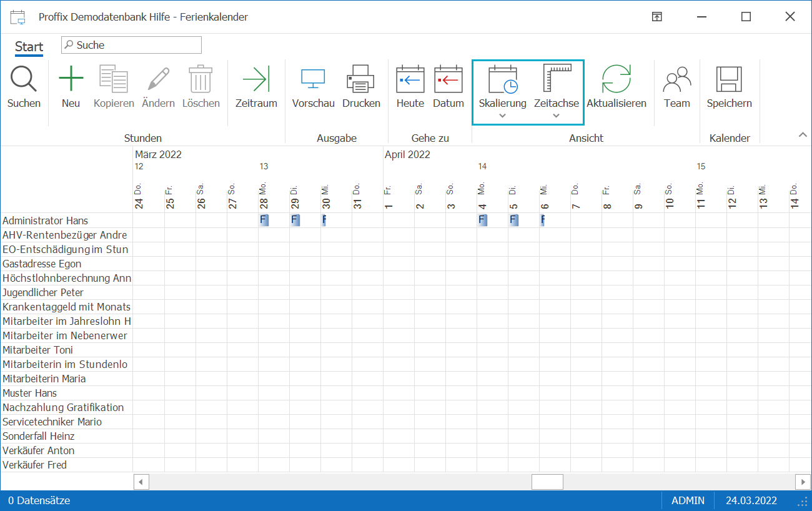Click the Ferienkalender app icon in title bar

(18, 17)
